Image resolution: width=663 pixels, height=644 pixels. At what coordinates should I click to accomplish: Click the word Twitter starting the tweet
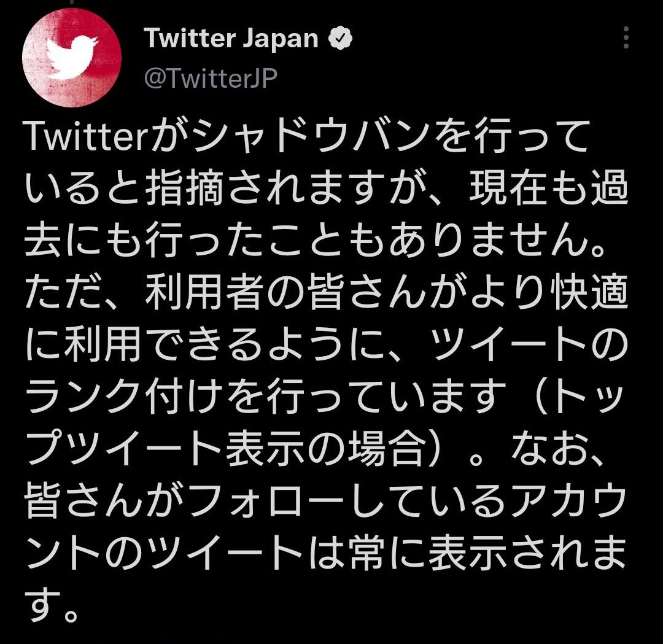[87, 136]
